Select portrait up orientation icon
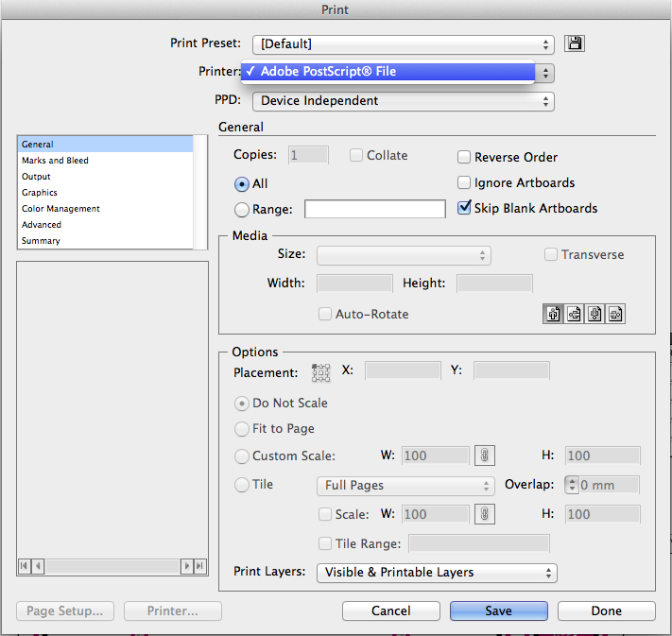Image resolution: width=672 pixels, height=636 pixels. point(553,315)
